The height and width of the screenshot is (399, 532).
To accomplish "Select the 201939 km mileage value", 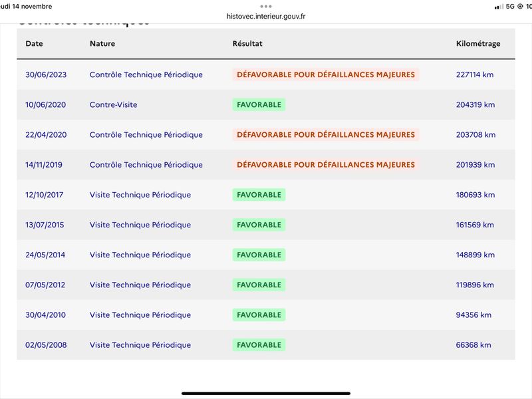I will tap(475, 164).
